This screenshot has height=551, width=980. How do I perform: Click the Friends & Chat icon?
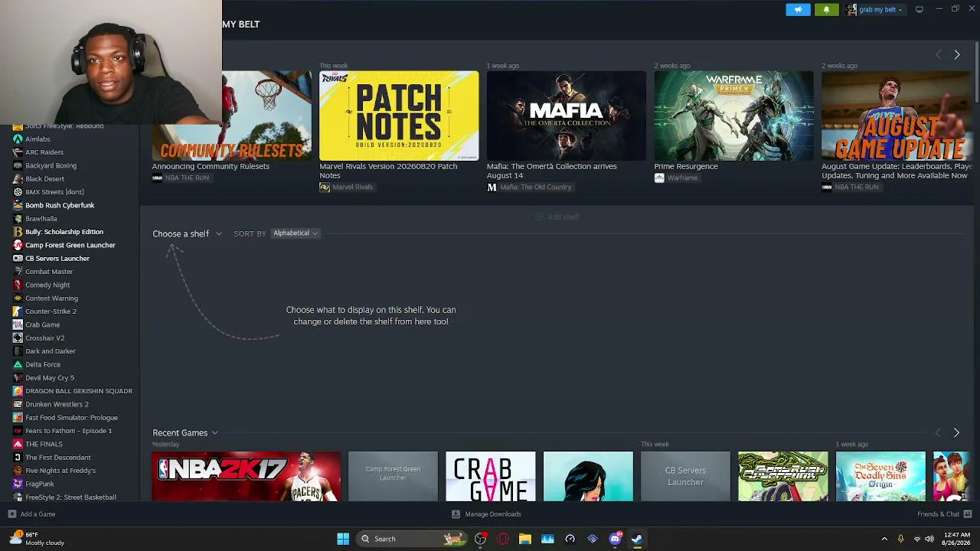pyautogui.click(x=968, y=514)
